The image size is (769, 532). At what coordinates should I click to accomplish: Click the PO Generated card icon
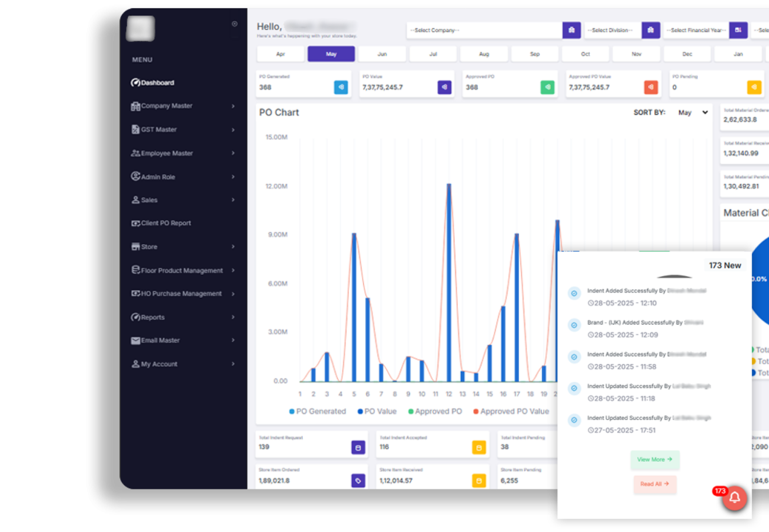pos(341,87)
